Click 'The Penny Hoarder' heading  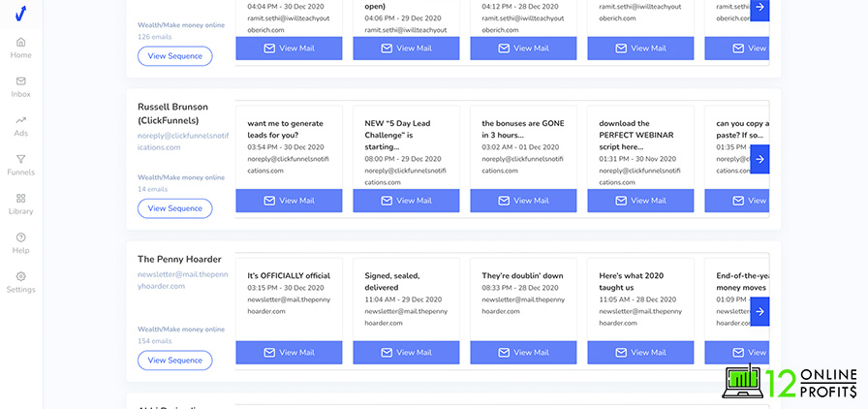click(179, 259)
